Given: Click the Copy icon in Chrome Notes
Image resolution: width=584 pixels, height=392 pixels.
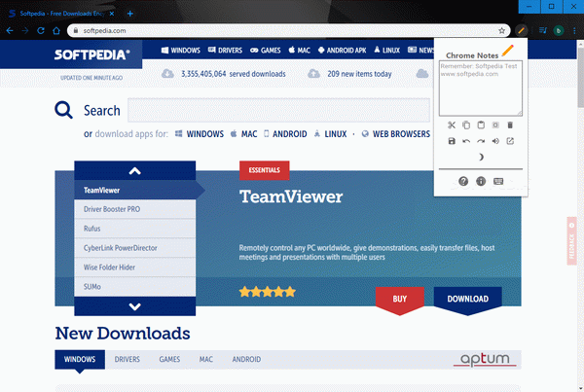Looking at the screenshot, I should (466, 125).
